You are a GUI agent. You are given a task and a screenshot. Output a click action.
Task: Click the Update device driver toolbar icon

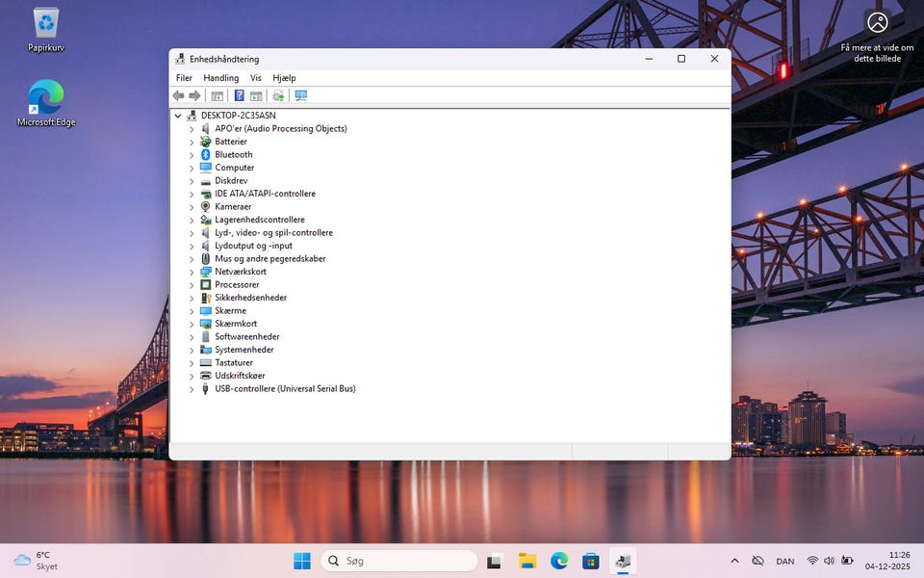[278, 95]
